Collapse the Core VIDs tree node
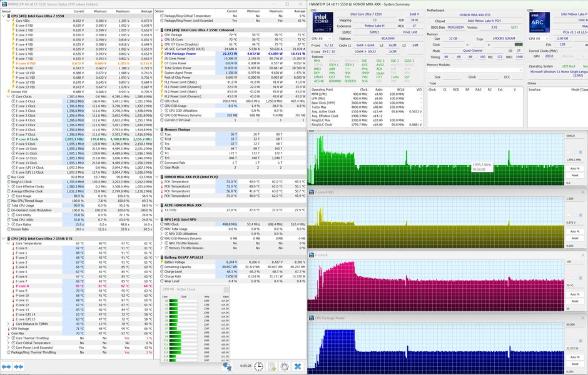The image size is (588, 375). tap(8, 21)
